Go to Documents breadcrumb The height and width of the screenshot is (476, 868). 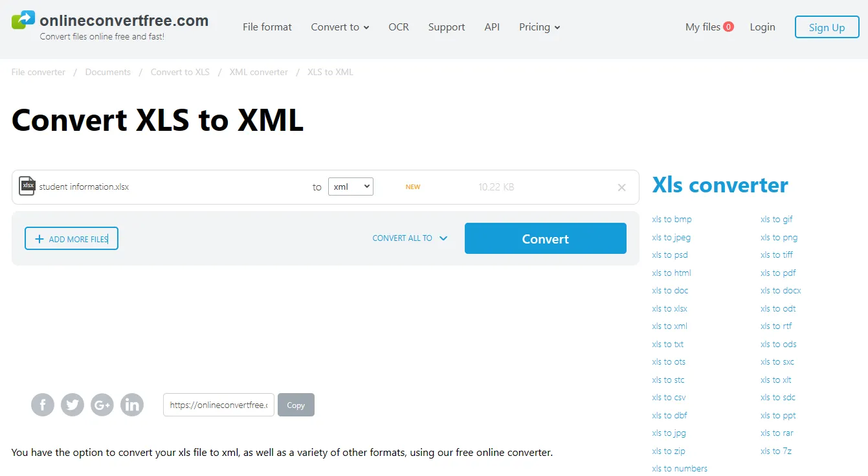click(108, 72)
